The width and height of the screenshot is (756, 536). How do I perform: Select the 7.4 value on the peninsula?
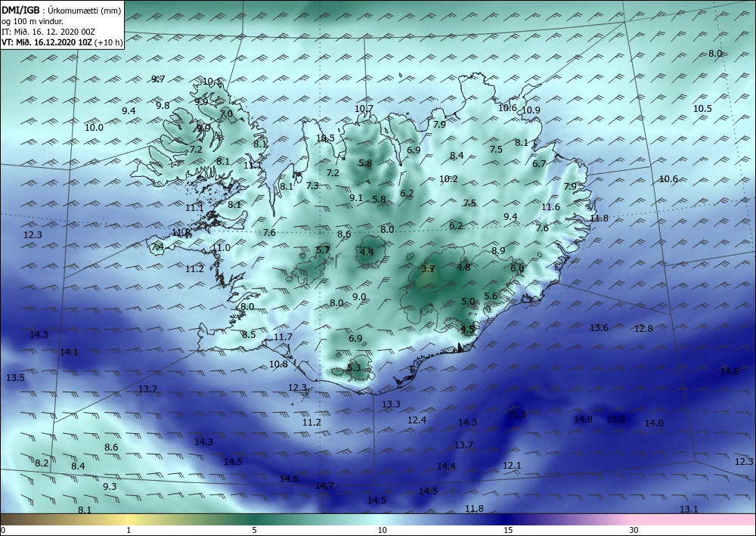[158, 246]
